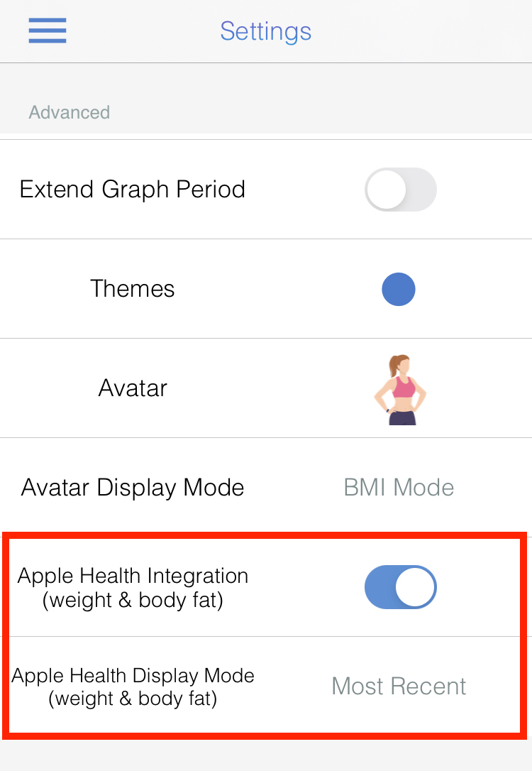The height and width of the screenshot is (771, 532).
Task: Select the Themes row label
Action: tap(133, 289)
